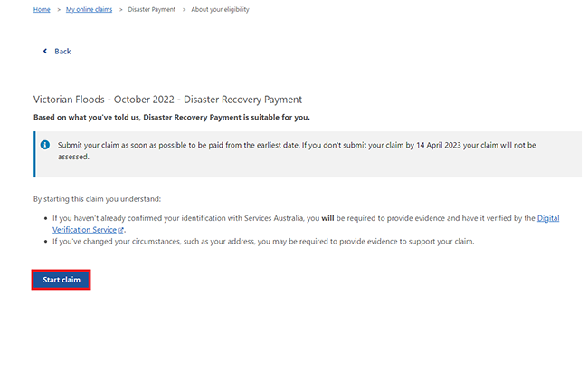Click the bullet about changed circumstances and address

click(263, 241)
